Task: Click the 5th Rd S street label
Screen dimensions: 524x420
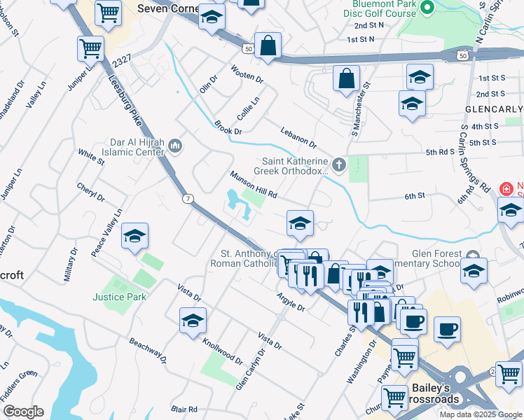Action: point(440,152)
